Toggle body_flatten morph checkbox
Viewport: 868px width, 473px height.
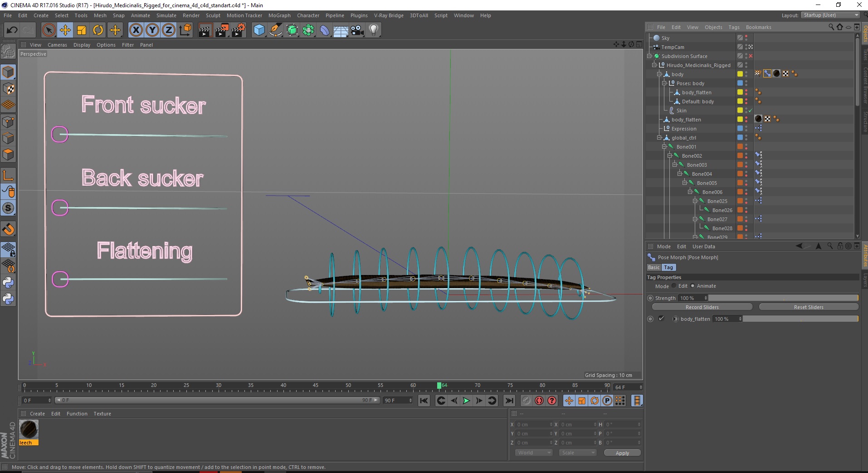[661, 319]
